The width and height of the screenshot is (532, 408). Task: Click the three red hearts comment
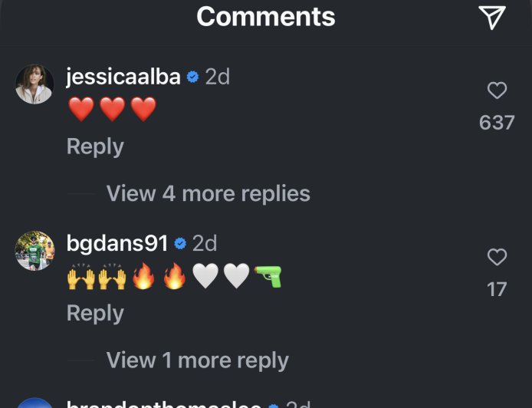click(x=113, y=109)
